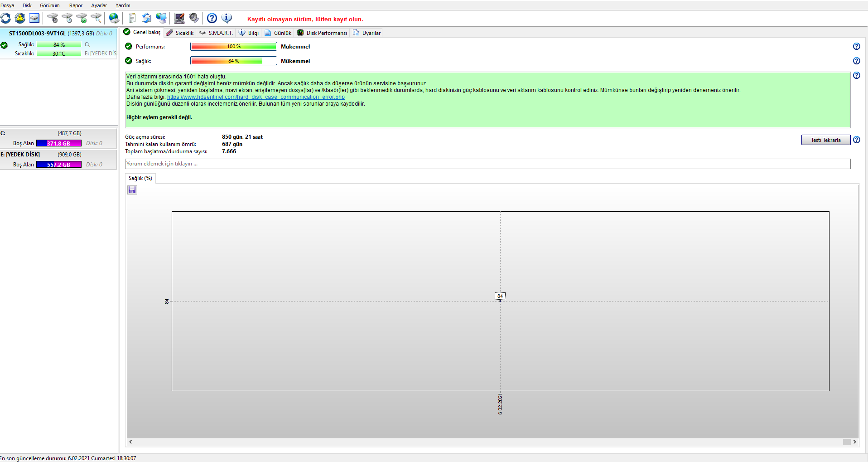
Task: Open the Yardım menu
Action: 123,5
